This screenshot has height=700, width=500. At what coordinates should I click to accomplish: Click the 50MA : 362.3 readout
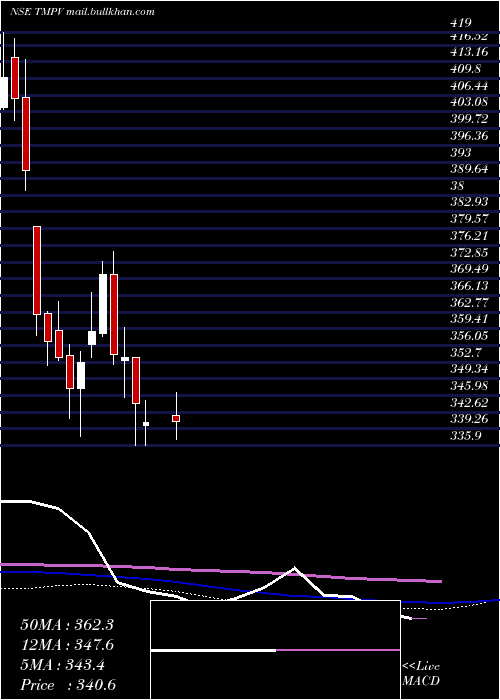click(x=67, y=625)
